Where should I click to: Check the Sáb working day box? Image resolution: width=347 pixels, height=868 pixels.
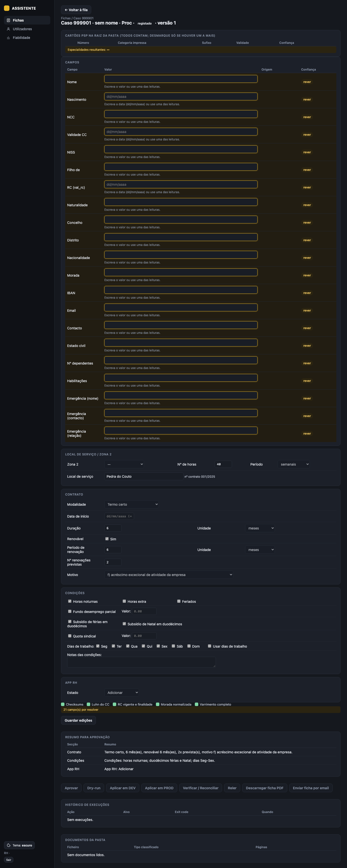click(x=173, y=646)
